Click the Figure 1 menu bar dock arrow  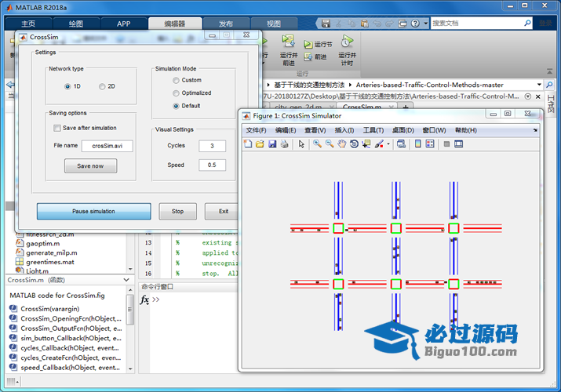[x=535, y=130]
